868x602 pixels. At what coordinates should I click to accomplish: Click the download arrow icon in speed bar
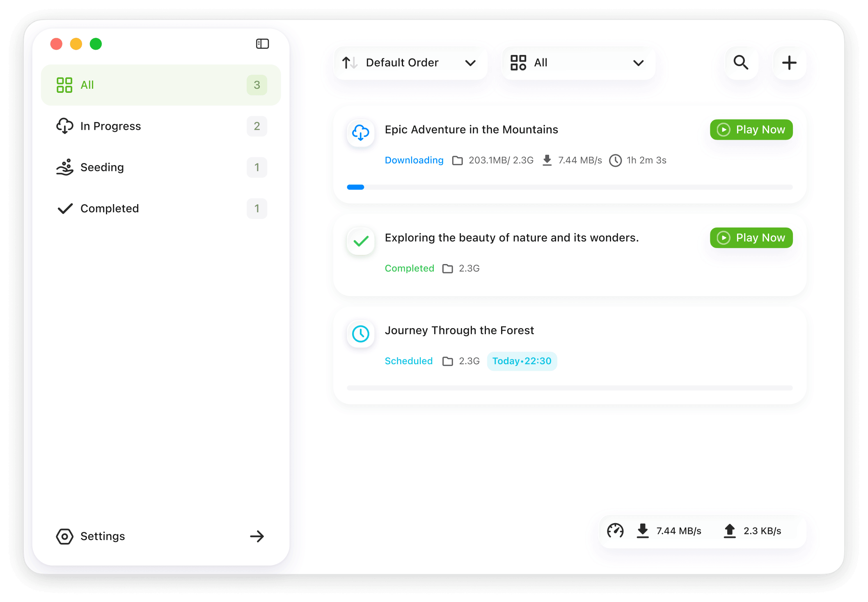[x=643, y=531]
